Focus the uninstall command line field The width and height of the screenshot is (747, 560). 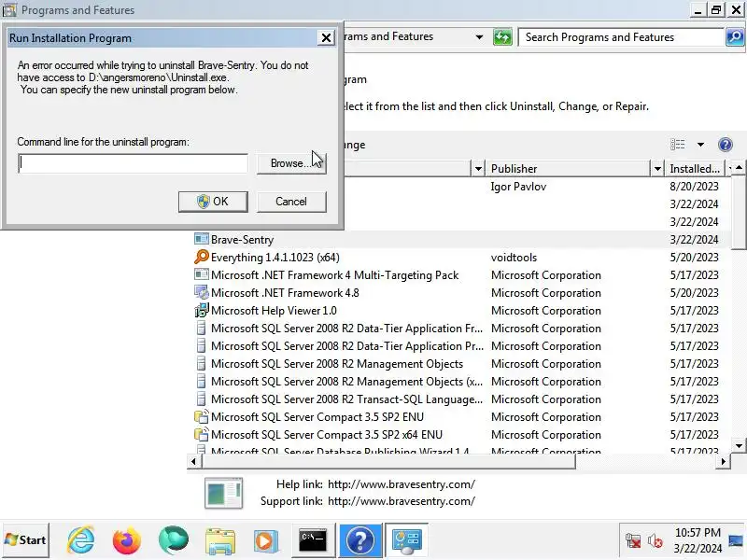pyautogui.click(x=133, y=163)
